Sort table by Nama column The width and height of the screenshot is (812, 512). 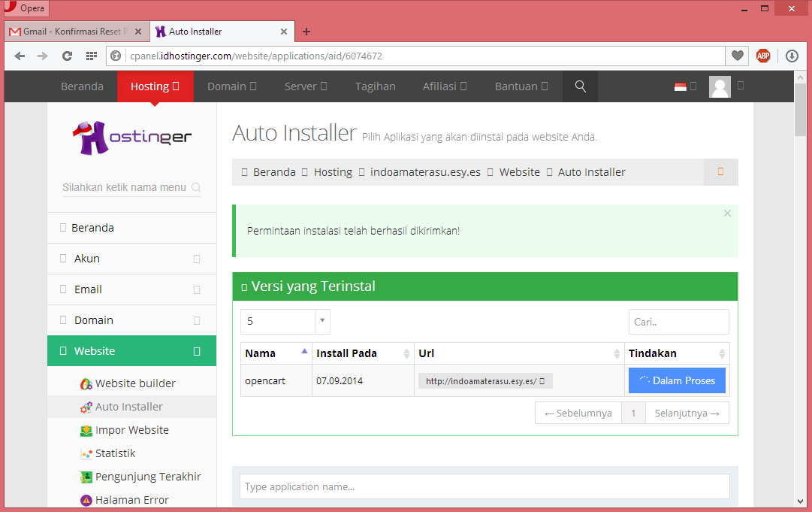tap(276, 353)
